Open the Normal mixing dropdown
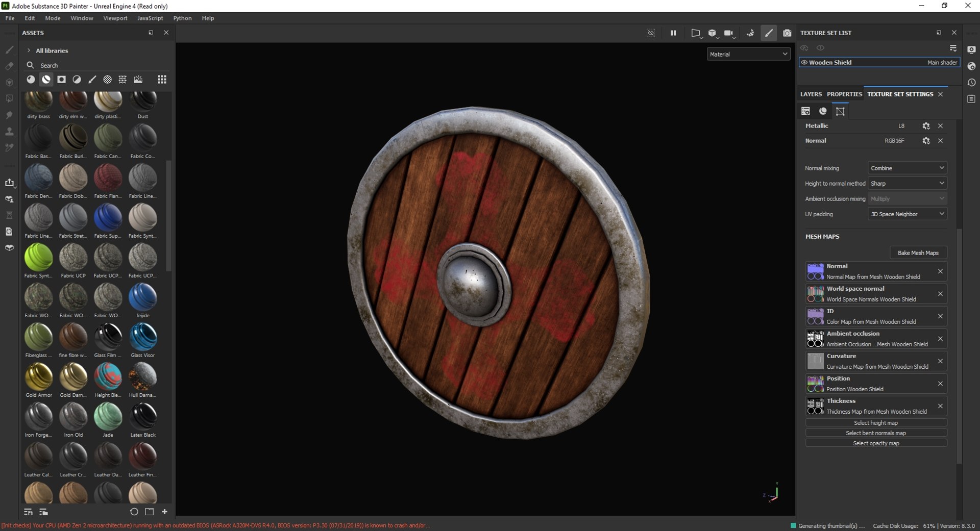Screen dimensions: 980x531 pos(908,168)
